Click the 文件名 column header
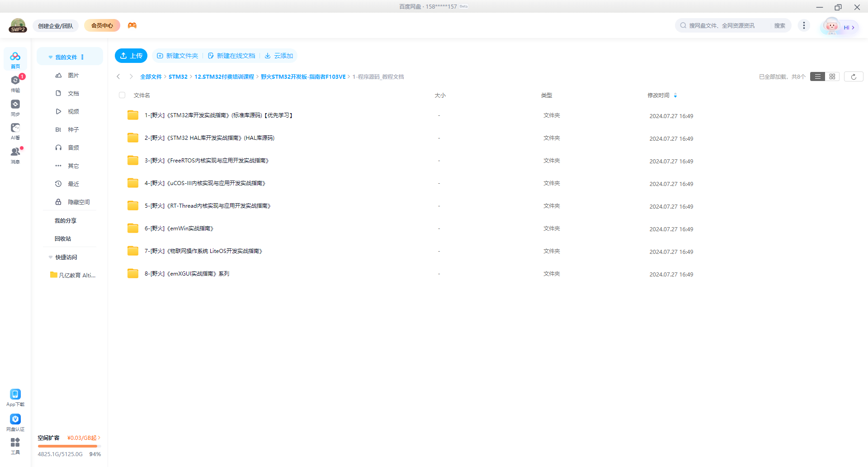The height and width of the screenshot is (467, 868). coord(142,95)
